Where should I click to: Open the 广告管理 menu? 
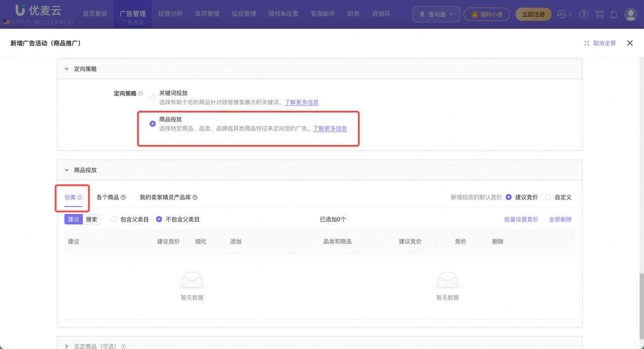[x=132, y=14]
